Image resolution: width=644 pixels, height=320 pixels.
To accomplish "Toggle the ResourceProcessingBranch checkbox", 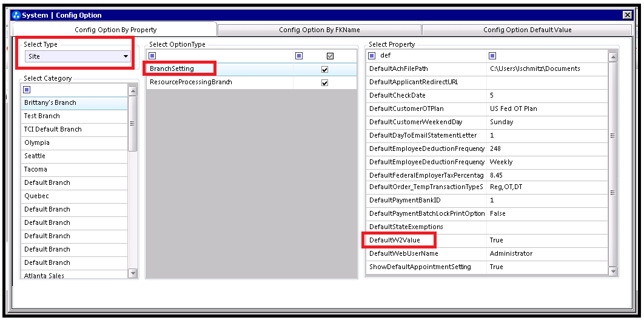I will [x=325, y=82].
